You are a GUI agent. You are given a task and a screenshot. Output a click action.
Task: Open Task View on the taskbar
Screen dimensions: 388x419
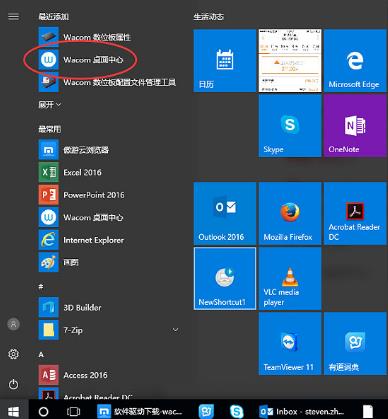pos(73,411)
